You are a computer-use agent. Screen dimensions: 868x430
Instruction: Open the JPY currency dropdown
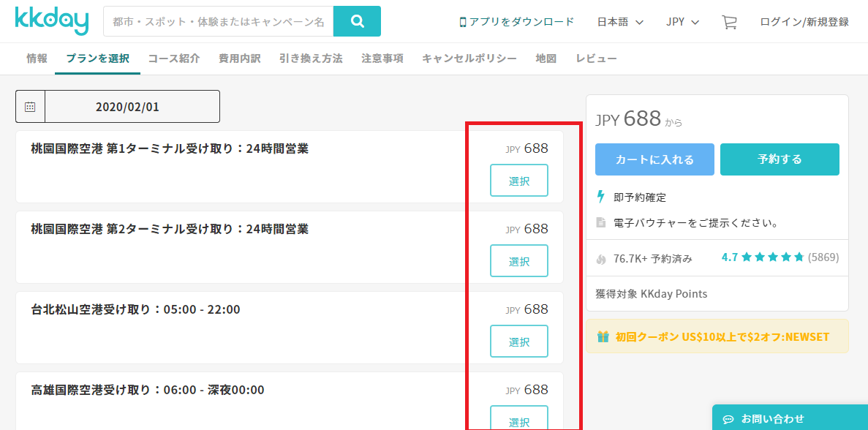682,22
